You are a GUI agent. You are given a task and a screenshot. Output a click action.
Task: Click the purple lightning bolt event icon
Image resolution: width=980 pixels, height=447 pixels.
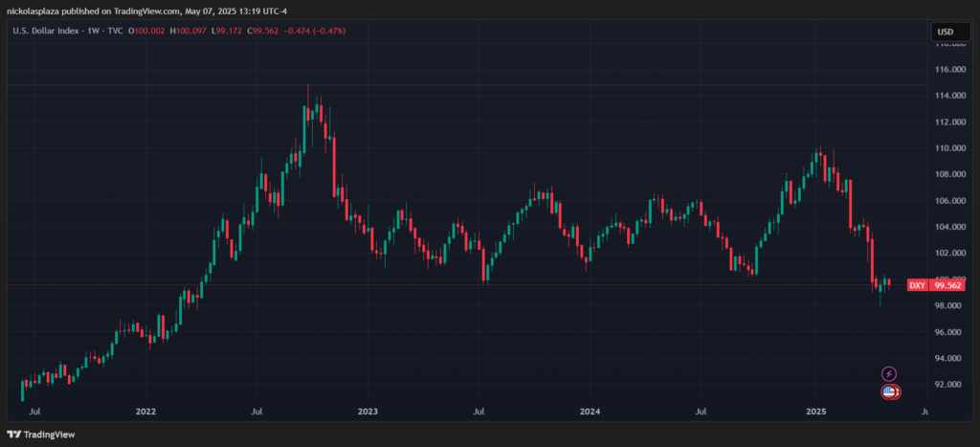point(888,374)
